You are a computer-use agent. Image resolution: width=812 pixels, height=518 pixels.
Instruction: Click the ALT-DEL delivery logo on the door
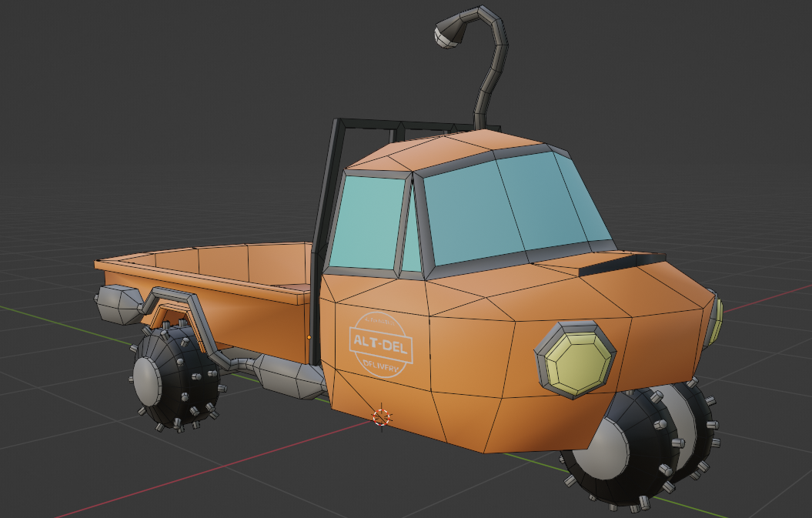pyautogui.click(x=381, y=344)
